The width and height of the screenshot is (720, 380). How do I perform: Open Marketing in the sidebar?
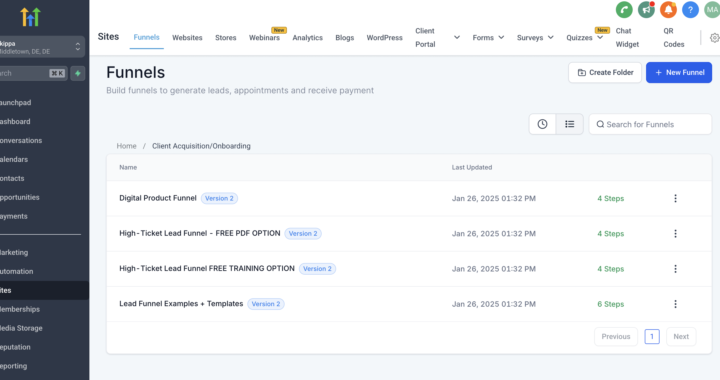coord(14,252)
